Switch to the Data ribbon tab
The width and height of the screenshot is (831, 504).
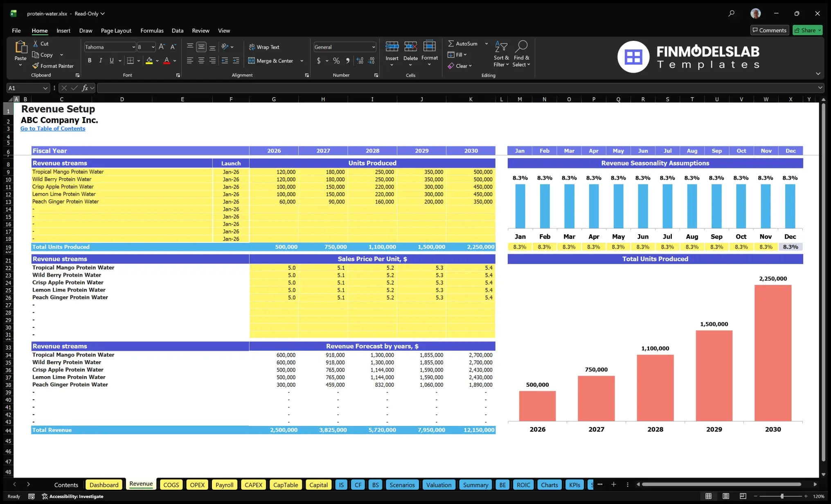pos(178,31)
